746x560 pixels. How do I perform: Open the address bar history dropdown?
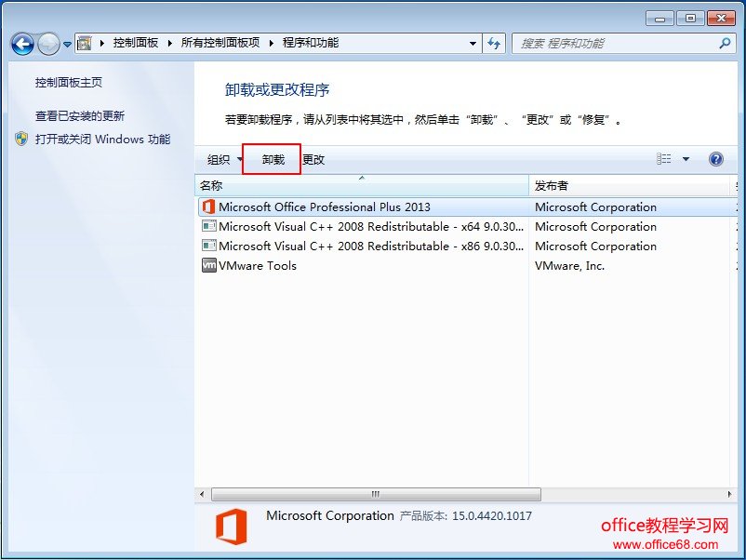(x=473, y=44)
